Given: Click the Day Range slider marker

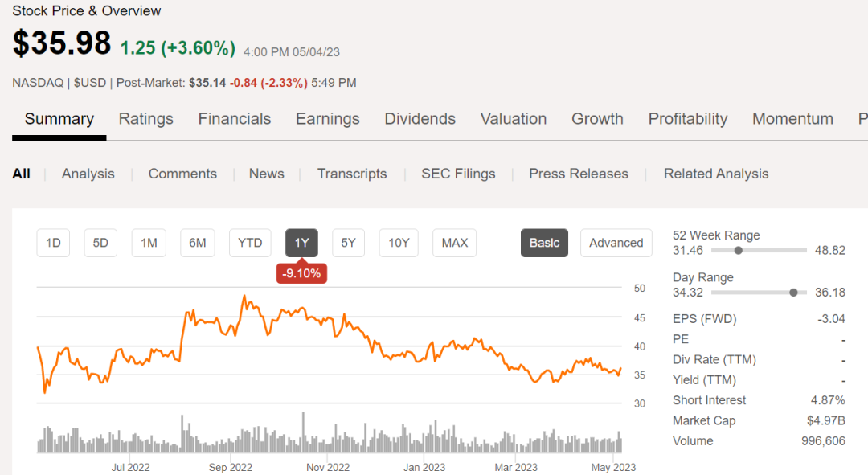Looking at the screenshot, I should [x=794, y=292].
